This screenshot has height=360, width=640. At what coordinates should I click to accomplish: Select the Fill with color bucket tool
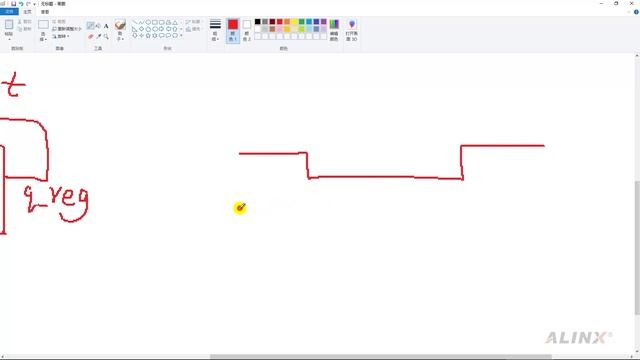tap(98, 26)
